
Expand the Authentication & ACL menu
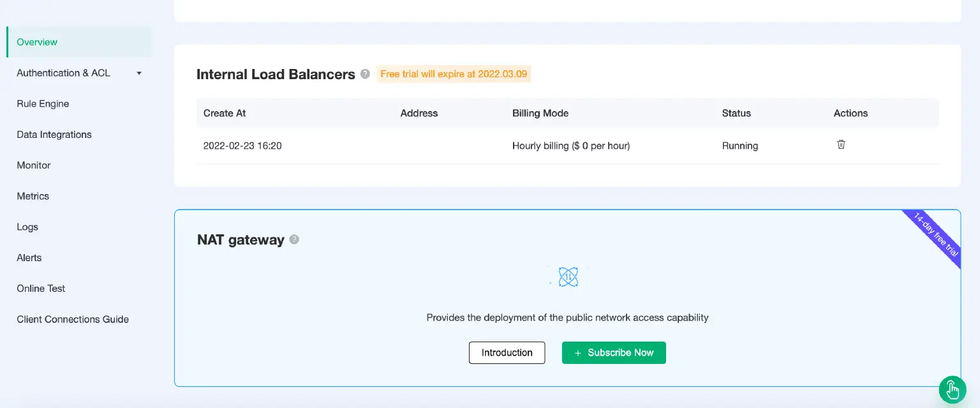(78, 73)
